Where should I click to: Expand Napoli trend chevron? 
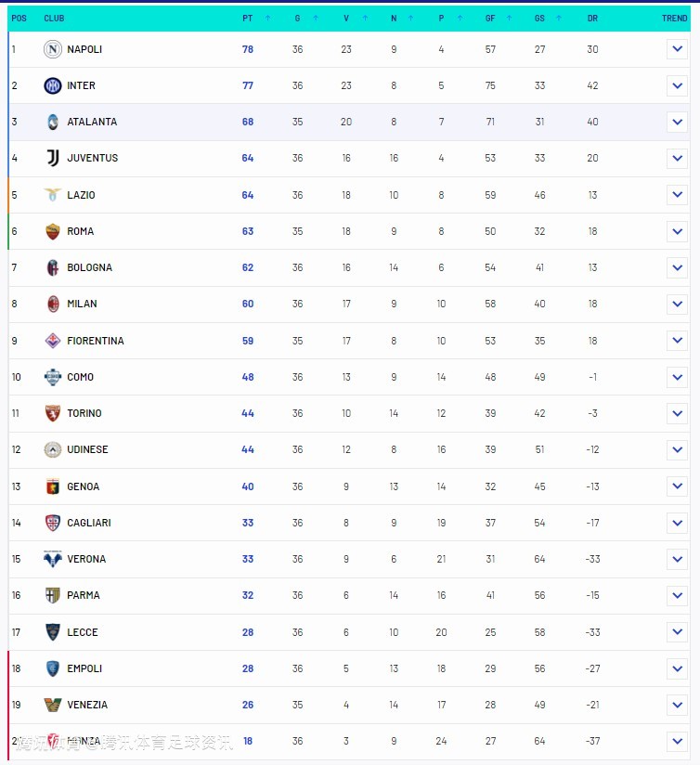(677, 49)
